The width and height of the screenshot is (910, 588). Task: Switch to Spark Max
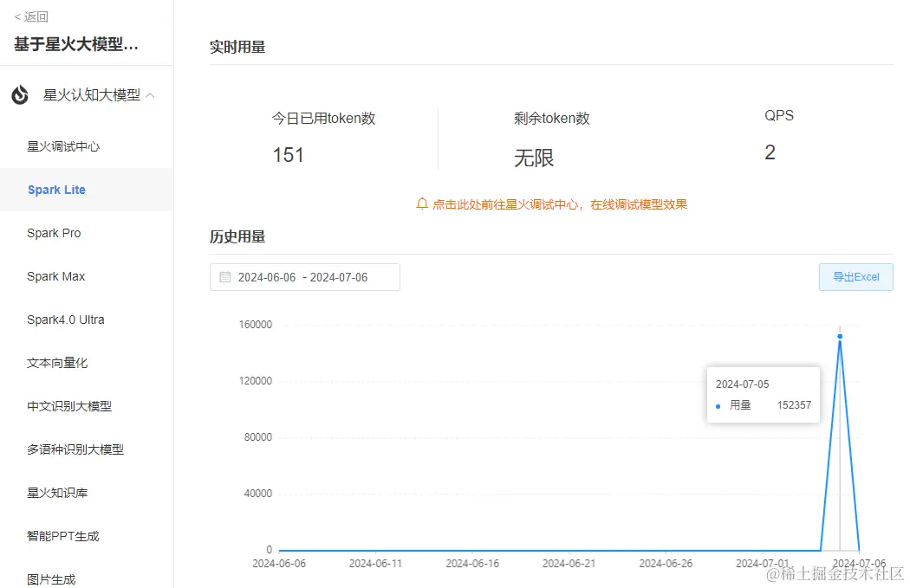(x=56, y=276)
